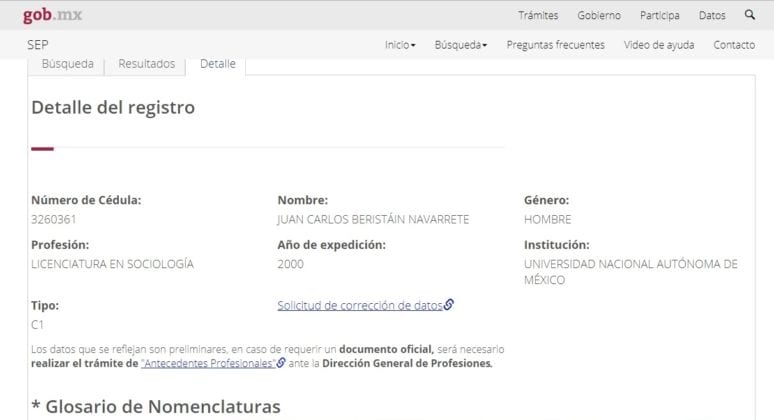The width and height of the screenshot is (774, 420).
Task: Click external link icon after Antecedentes Profesionales
Action: click(x=281, y=364)
